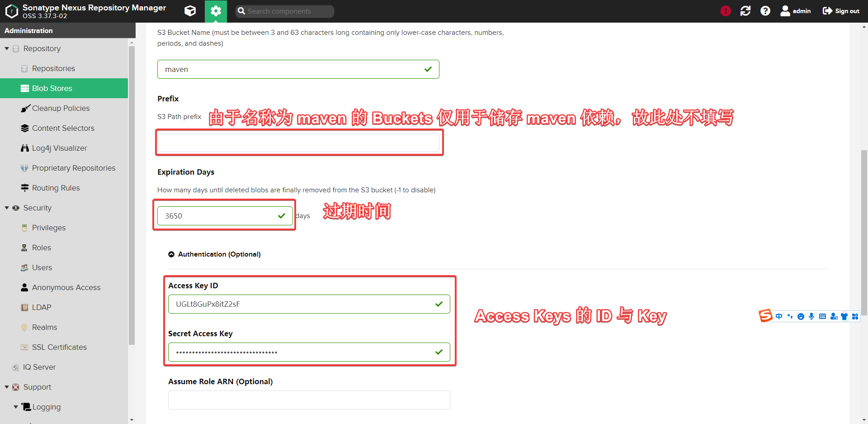Switch to the Browse mode icon
868x424 pixels.
[190, 11]
